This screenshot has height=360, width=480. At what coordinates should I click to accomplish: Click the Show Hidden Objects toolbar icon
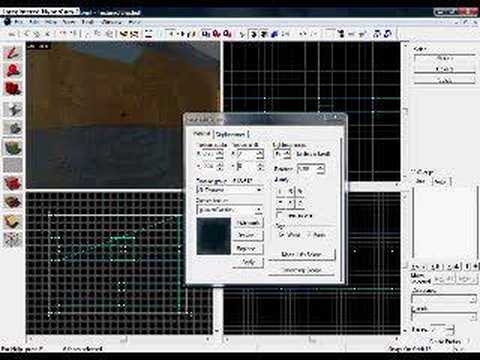pos(228,34)
